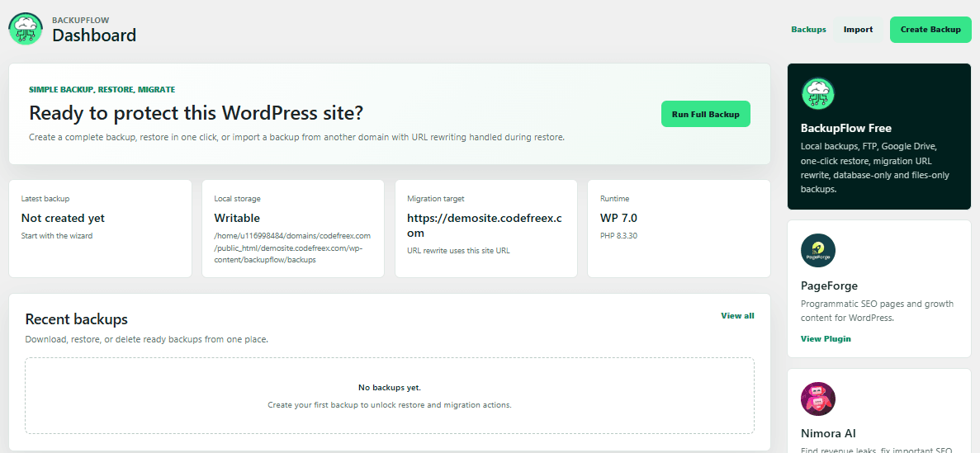980x453 pixels.
Task: Click the BACKUPFLOW label above Dashboard
Action: [80, 20]
